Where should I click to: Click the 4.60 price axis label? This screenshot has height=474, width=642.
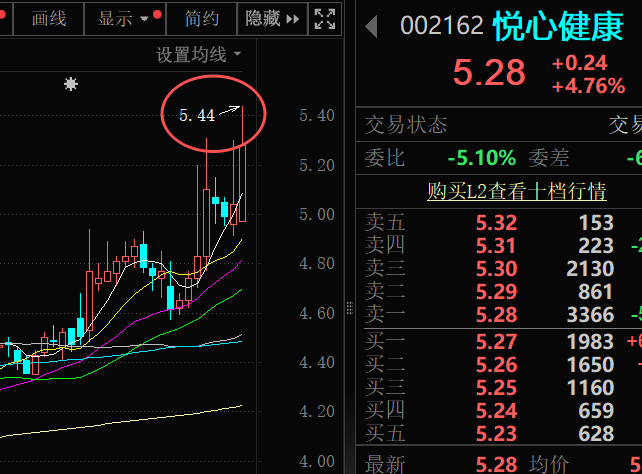pos(317,314)
